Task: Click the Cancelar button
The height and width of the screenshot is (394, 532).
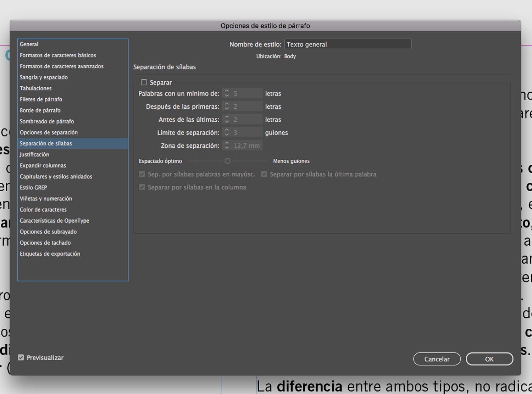Action: (x=437, y=359)
